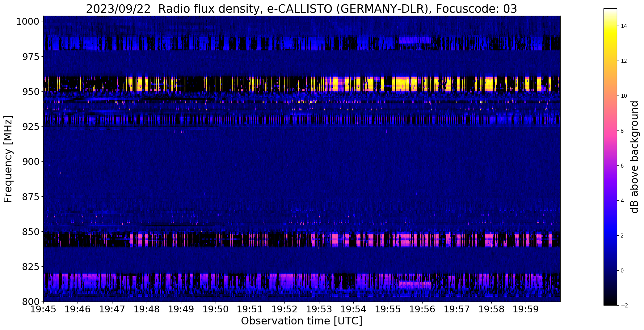Click the 'Frequency [MHz]' y-axis label
This screenshot has width=644, height=330.
(x=8, y=159)
